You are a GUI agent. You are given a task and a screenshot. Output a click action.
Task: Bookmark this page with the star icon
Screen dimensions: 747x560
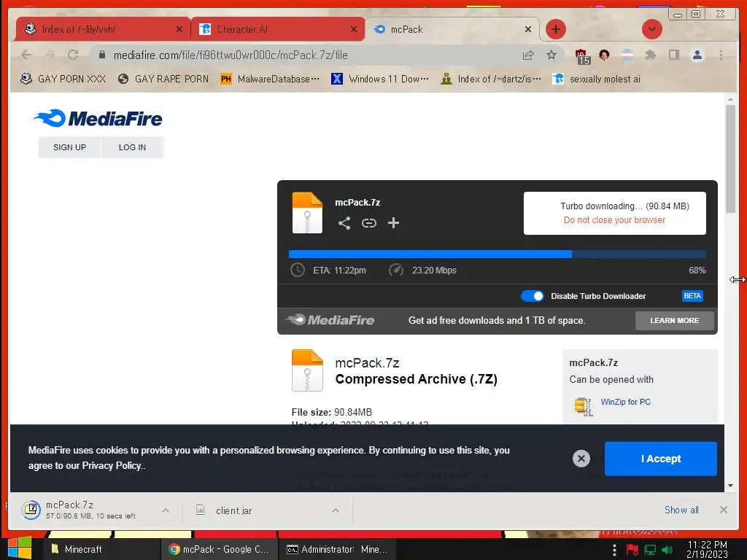pyautogui.click(x=551, y=55)
